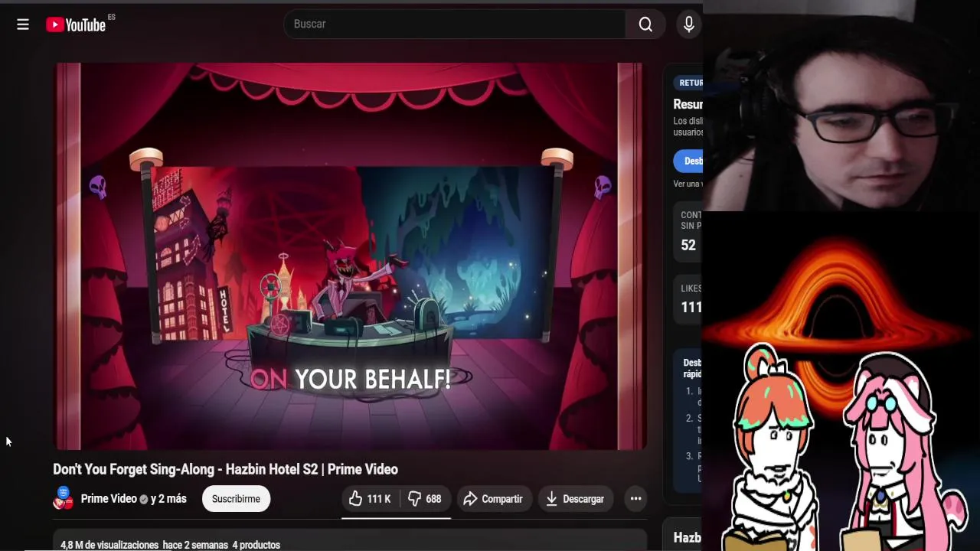The height and width of the screenshot is (551, 980).
Task: Like the video with thumbs up
Action: click(370, 499)
